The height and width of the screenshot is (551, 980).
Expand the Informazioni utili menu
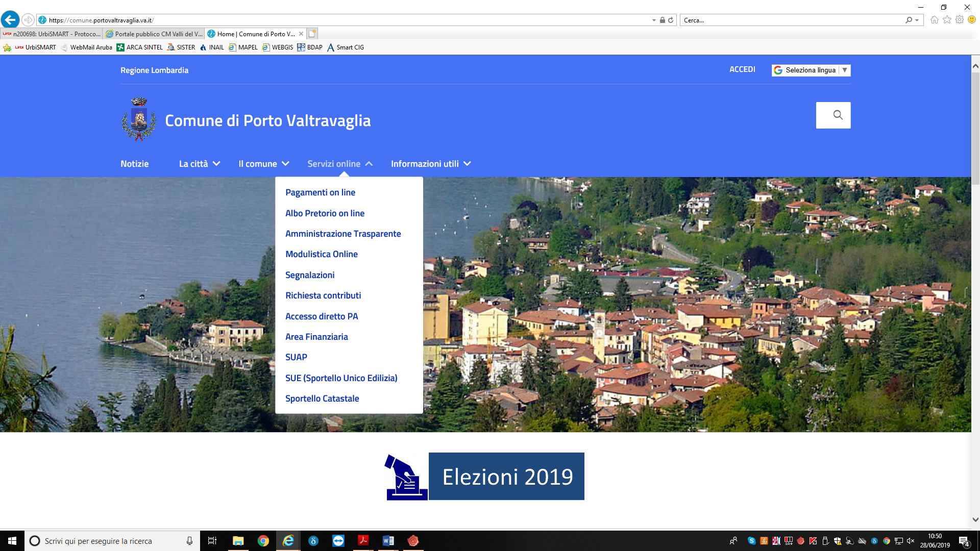click(431, 164)
